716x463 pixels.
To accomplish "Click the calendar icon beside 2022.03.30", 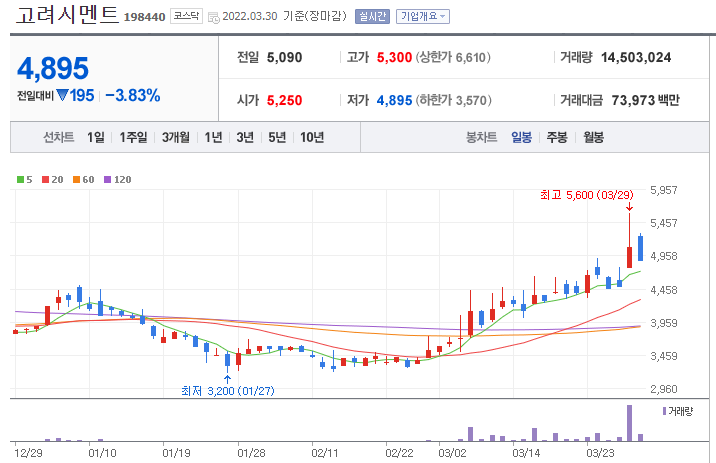I will 213,17.
